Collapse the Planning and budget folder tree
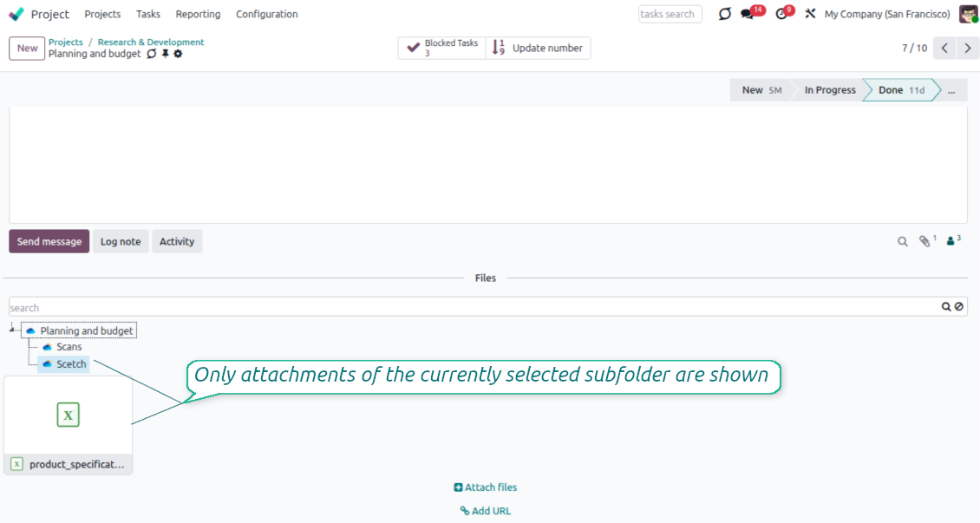The height and width of the screenshot is (523, 980). (x=12, y=329)
